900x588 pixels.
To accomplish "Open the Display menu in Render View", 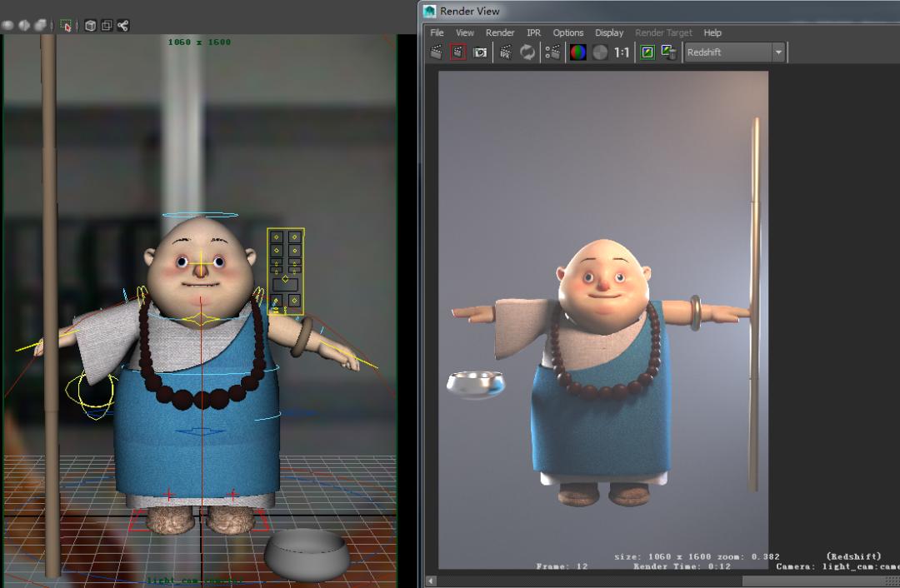I will [x=609, y=32].
